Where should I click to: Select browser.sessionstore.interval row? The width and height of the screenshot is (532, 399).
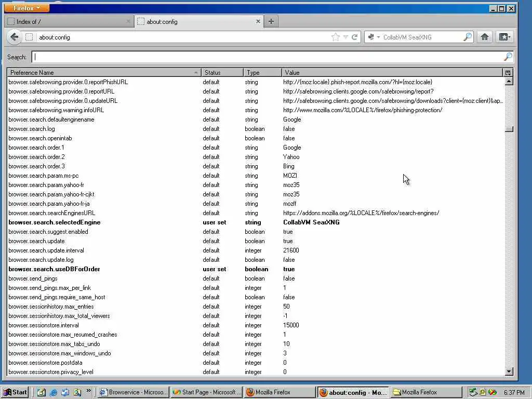[256, 325]
